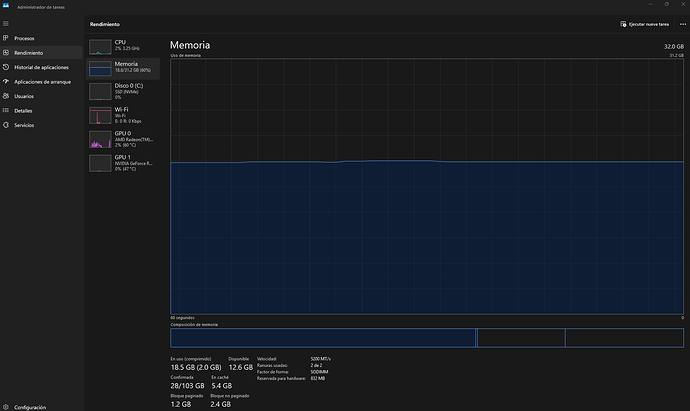The height and width of the screenshot is (411, 690).
Task: Minimize the Task Manager window
Action: [x=650, y=4]
